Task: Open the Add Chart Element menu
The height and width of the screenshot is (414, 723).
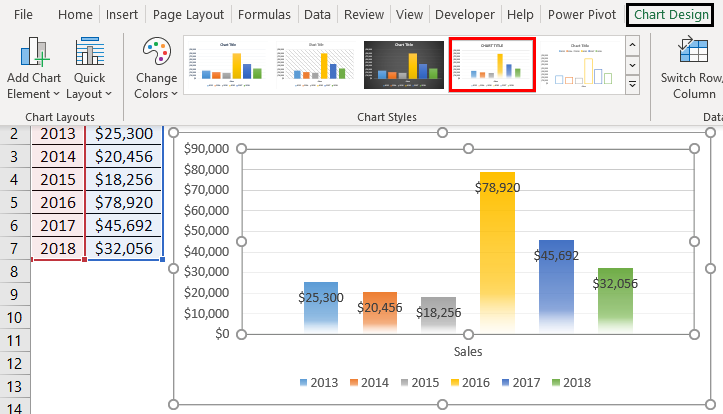Action: click(x=34, y=68)
